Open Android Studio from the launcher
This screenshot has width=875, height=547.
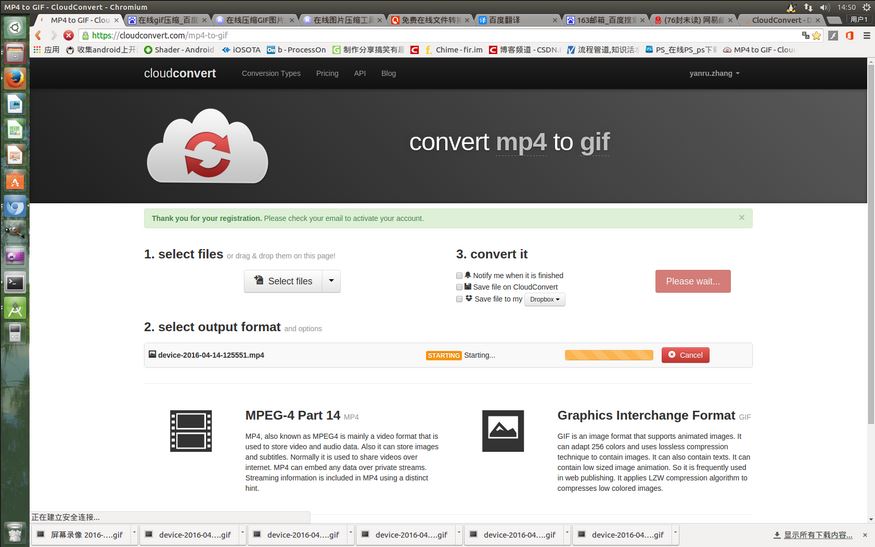(x=15, y=309)
